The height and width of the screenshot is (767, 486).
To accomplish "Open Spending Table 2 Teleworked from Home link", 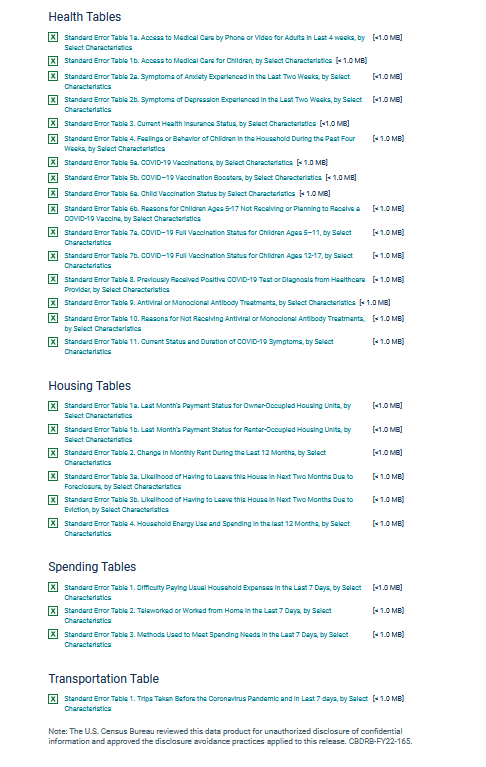I will [x=198, y=616].
